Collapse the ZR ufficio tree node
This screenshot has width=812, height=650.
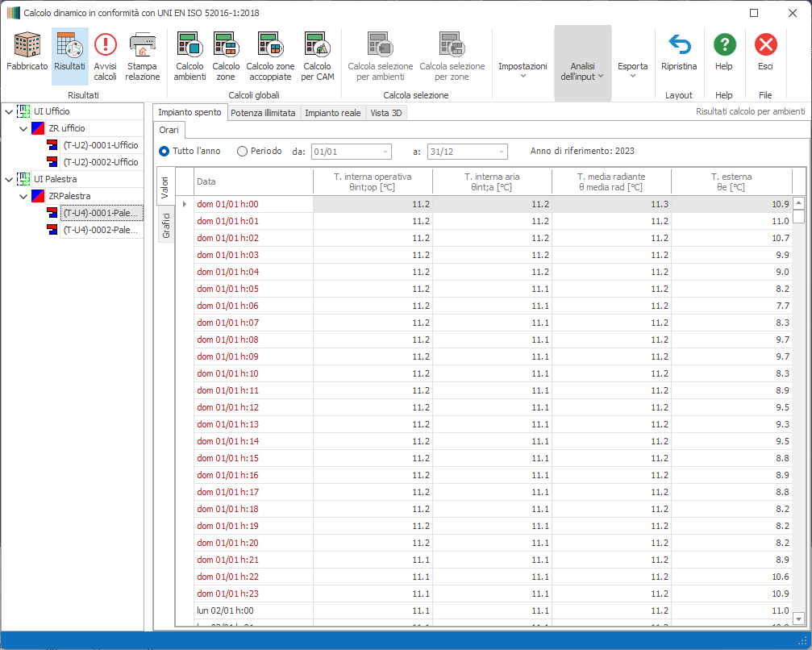[x=23, y=128]
